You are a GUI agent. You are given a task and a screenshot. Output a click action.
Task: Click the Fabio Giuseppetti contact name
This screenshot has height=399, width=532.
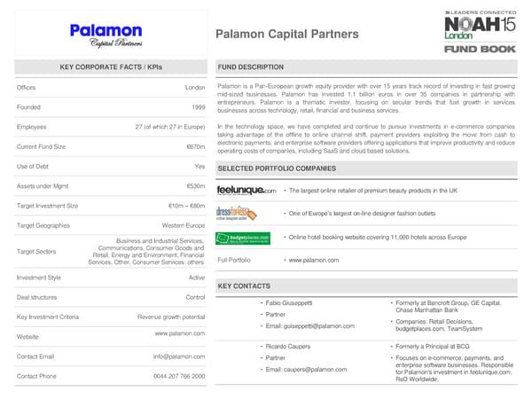(x=289, y=304)
